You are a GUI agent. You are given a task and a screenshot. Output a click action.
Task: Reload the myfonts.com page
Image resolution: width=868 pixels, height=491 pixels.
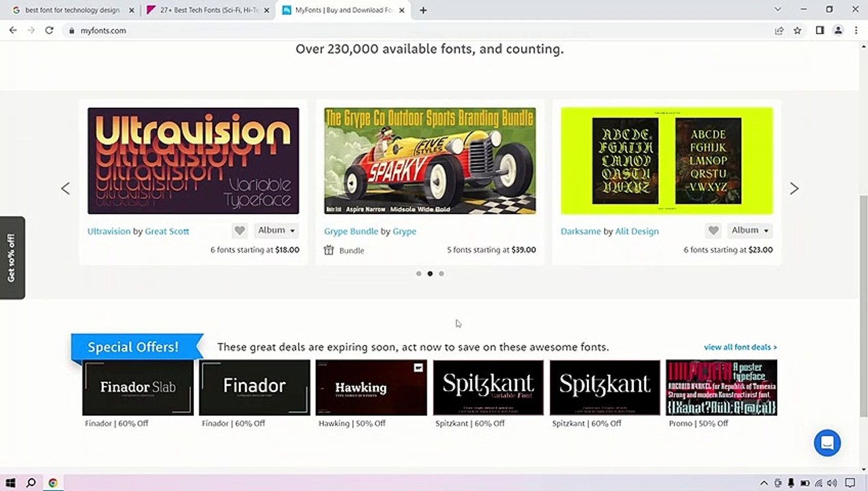[49, 31]
